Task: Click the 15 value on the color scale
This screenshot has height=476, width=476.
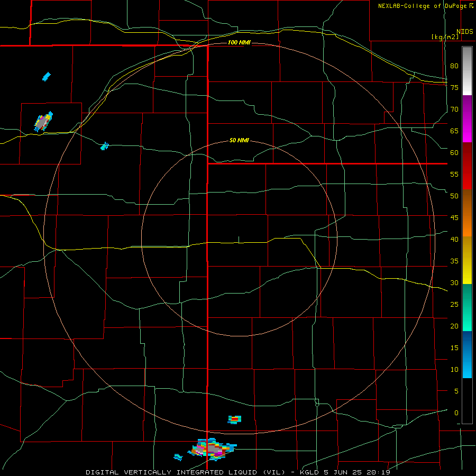Action: 454,347
